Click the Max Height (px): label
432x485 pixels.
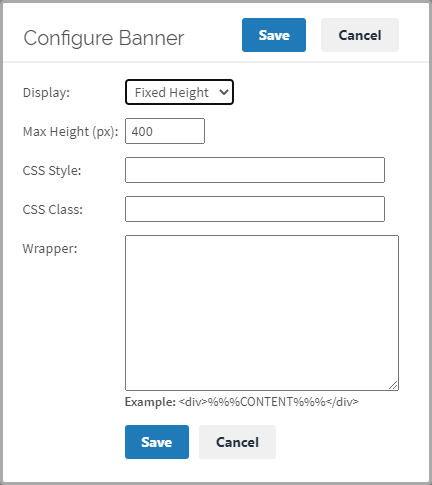(70, 132)
